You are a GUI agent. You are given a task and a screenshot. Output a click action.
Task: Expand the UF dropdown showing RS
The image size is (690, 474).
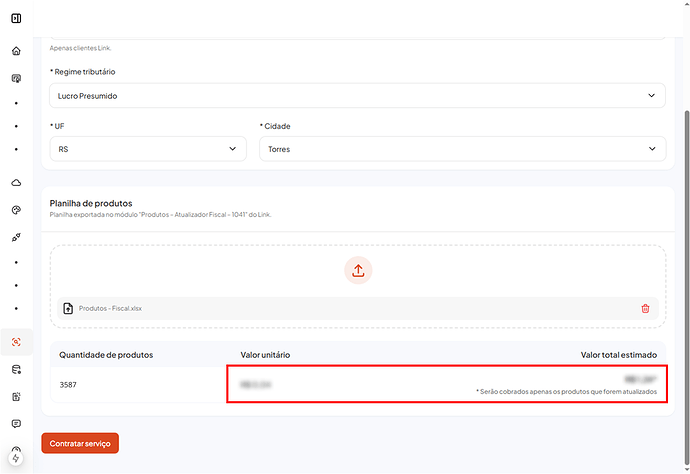(x=148, y=149)
